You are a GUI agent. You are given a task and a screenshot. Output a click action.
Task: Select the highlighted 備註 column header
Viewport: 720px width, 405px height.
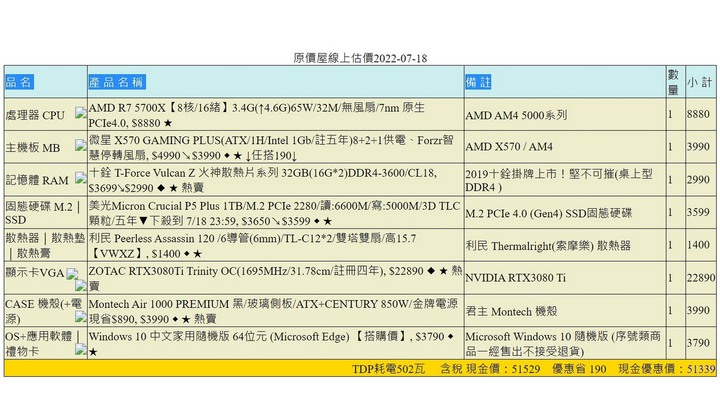click(478, 82)
